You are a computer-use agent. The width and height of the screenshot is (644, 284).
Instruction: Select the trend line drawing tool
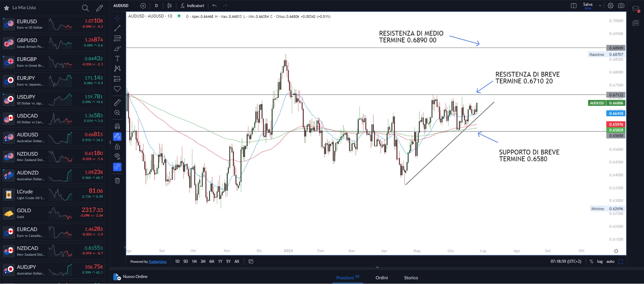(x=117, y=28)
